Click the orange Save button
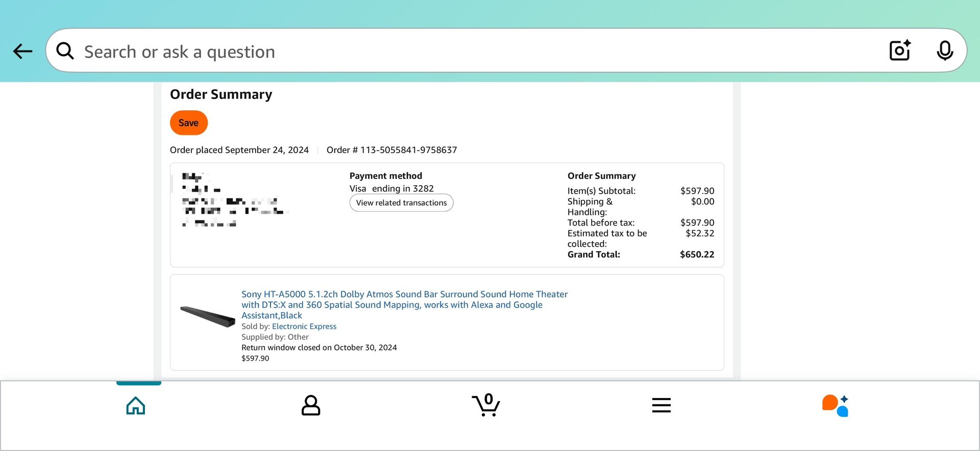 188,123
